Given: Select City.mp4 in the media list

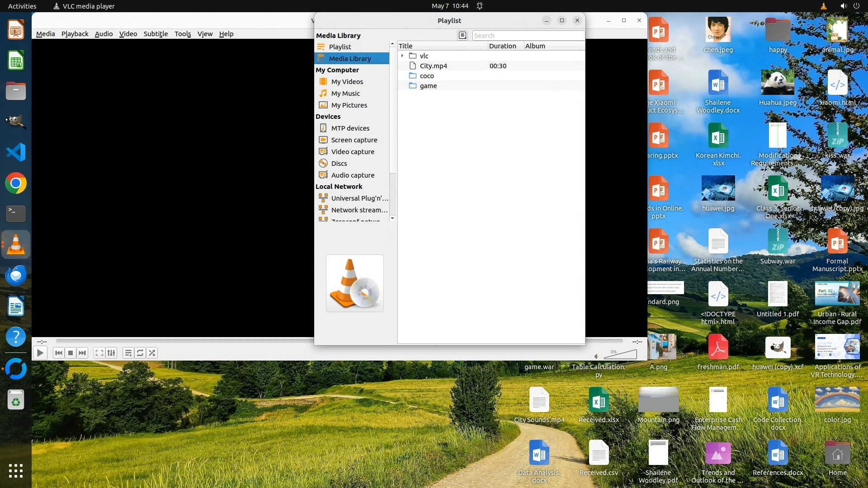Looking at the screenshot, I should (433, 66).
